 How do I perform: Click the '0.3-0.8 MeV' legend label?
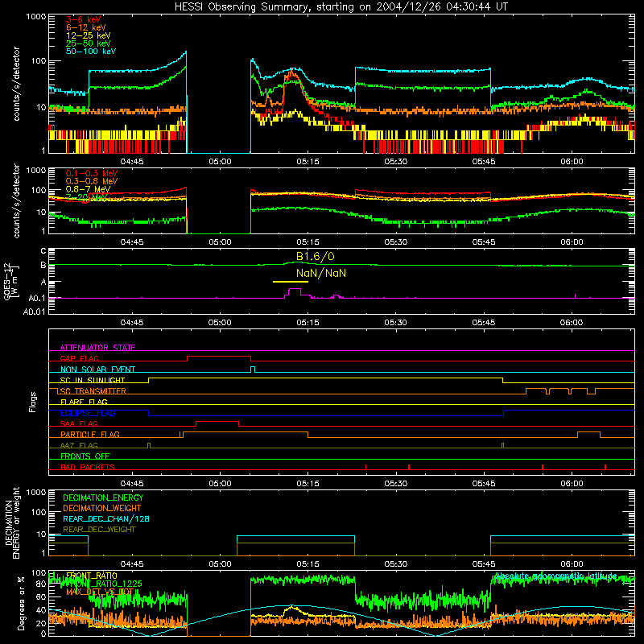point(92,181)
